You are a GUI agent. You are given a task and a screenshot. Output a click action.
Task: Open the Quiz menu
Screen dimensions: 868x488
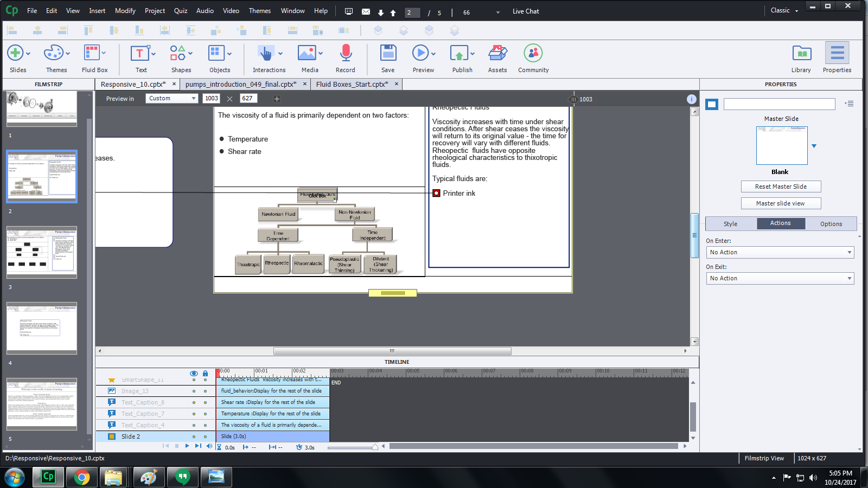pyautogui.click(x=181, y=11)
